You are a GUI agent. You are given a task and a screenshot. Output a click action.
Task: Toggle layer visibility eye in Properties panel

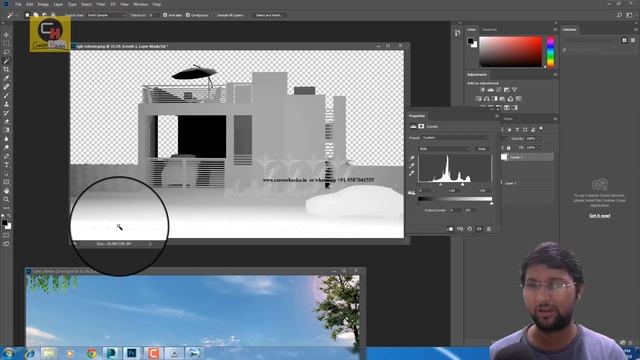tap(479, 229)
